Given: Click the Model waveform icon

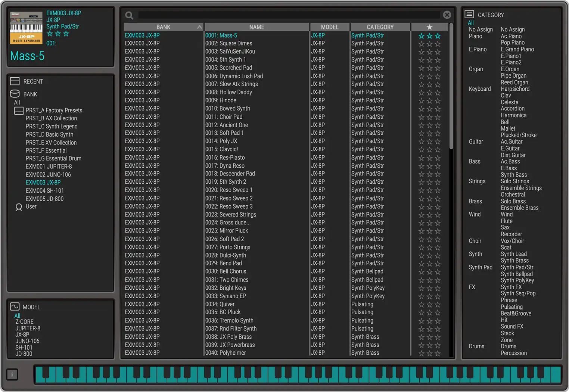Looking at the screenshot, I should click(x=15, y=307).
